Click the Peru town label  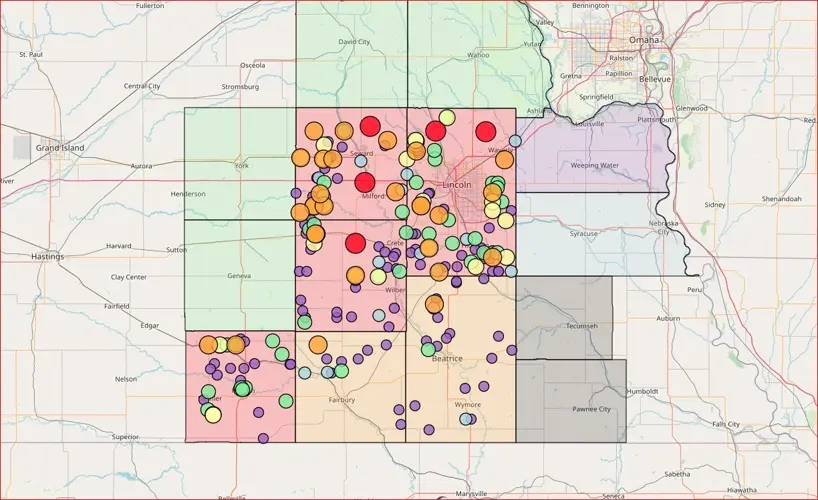694,289
